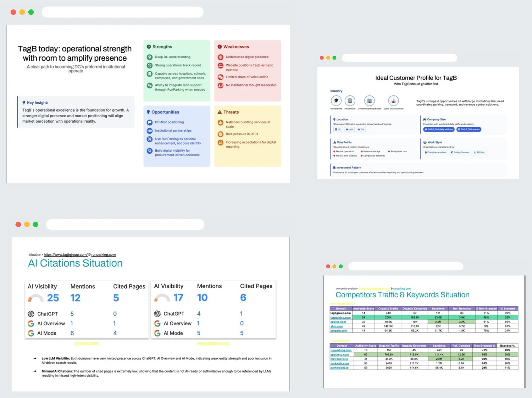Select the Event Infrastructure tent icon
The image size is (532, 398).
pos(393,101)
